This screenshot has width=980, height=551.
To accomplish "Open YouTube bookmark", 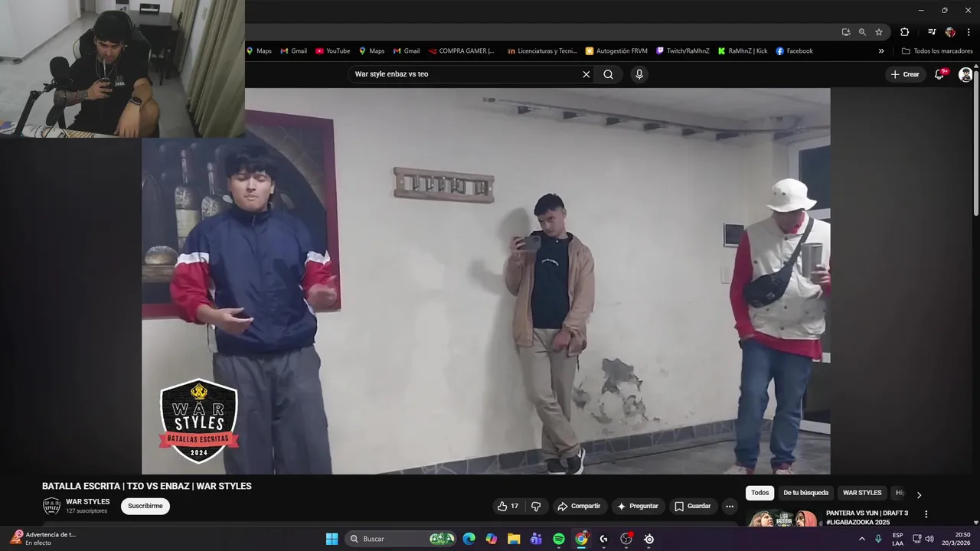I will tap(333, 51).
